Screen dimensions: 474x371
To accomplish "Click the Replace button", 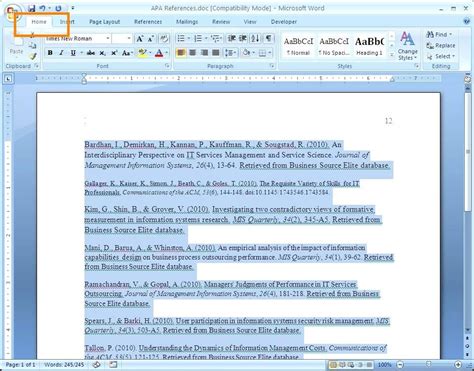I will tap(441, 45).
